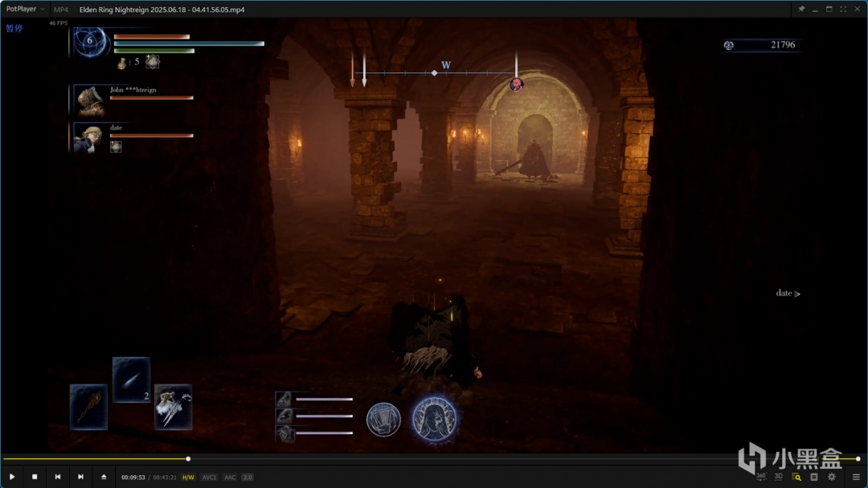The image size is (868, 488).
Task: Pin the player window on top
Action: [x=801, y=9]
